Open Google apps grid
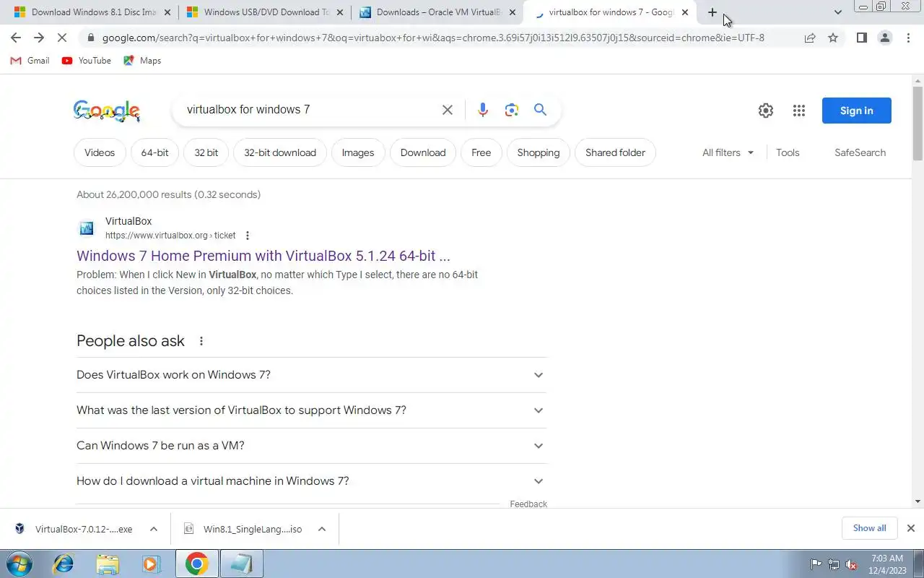 tap(798, 111)
